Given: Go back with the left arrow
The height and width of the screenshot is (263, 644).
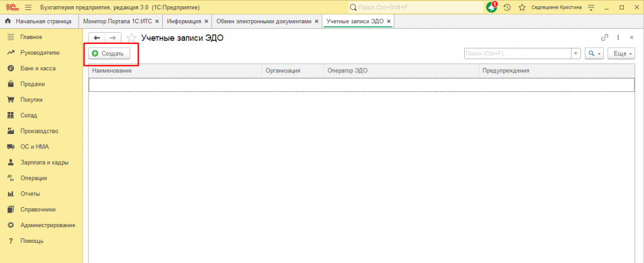Looking at the screenshot, I should pos(97,38).
